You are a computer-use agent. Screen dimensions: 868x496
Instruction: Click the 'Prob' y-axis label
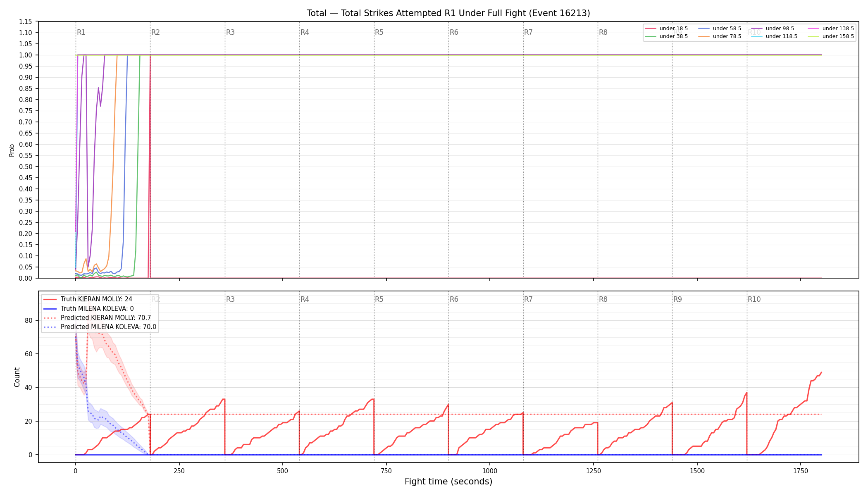12,150
